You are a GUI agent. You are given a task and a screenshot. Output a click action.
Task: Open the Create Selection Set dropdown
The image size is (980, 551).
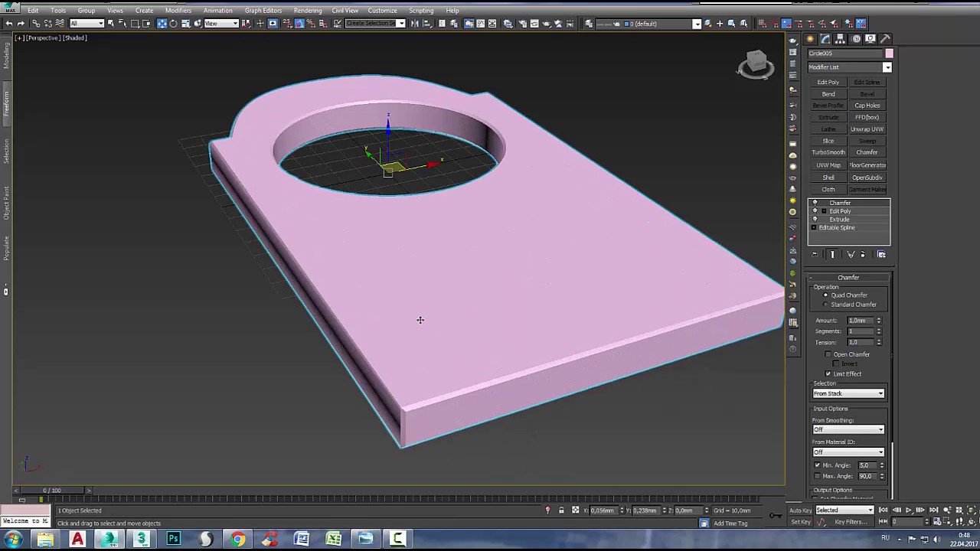click(x=374, y=24)
